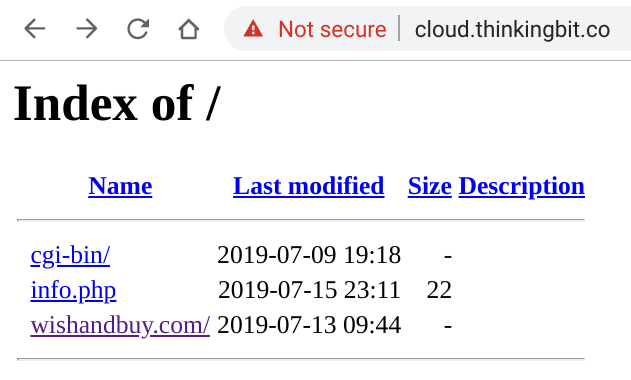Click the Index of / heading
The width and height of the screenshot is (631, 380).
[x=118, y=103]
